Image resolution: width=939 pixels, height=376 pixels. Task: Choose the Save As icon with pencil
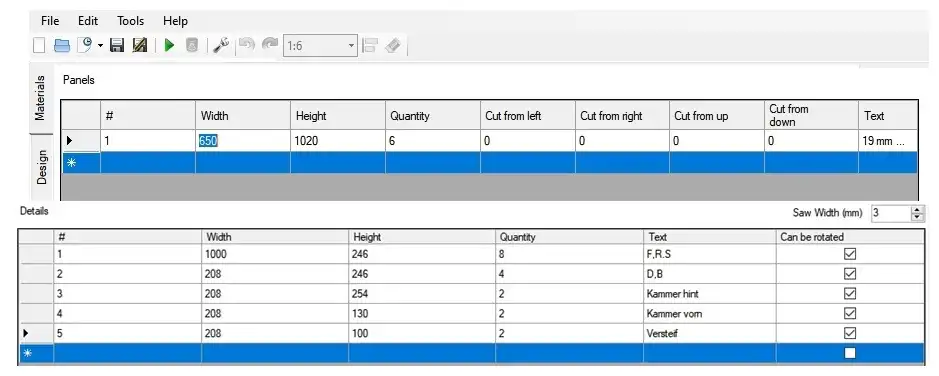coord(140,45)
